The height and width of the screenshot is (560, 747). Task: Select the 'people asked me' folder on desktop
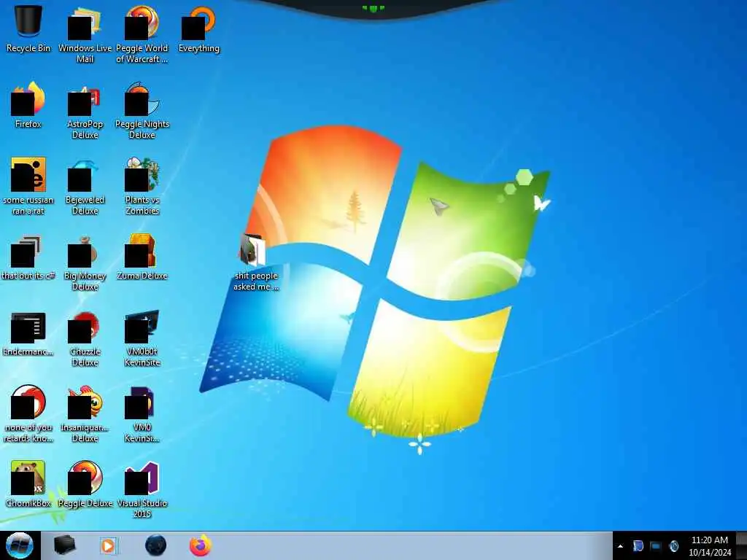(256, 262)
